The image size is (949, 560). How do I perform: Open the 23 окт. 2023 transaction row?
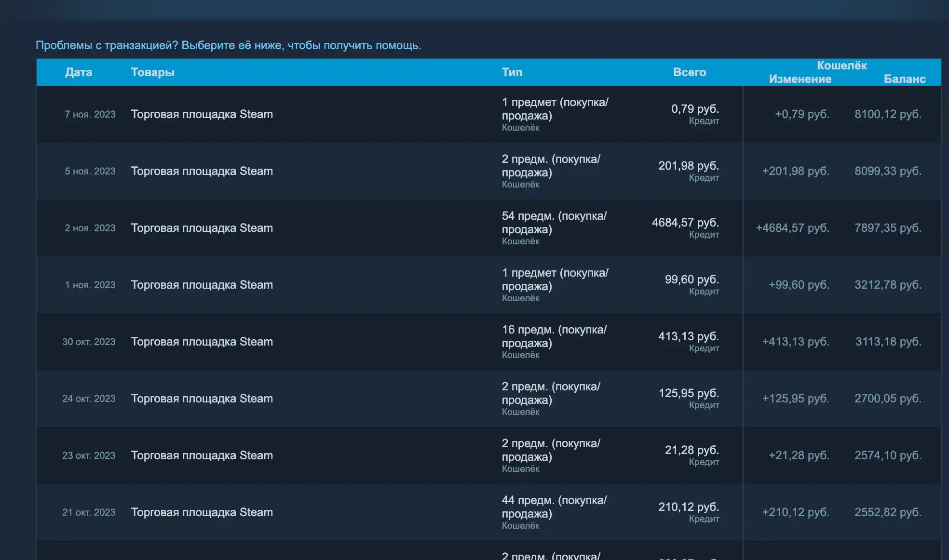tap(489, 455)
